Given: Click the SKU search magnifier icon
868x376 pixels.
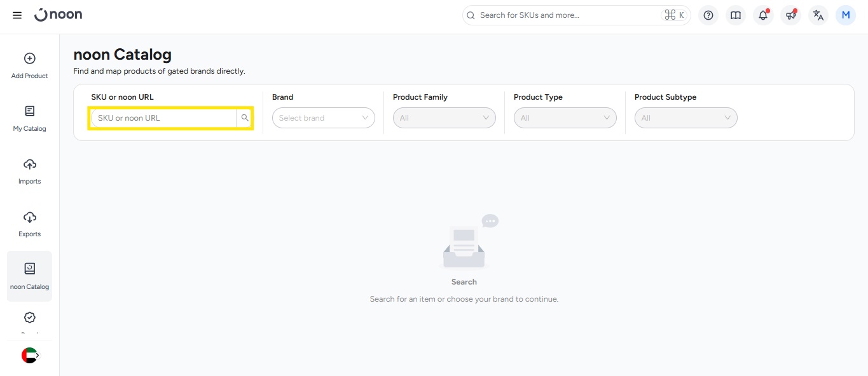Looking at the screenshot, I should coord(245,118).
